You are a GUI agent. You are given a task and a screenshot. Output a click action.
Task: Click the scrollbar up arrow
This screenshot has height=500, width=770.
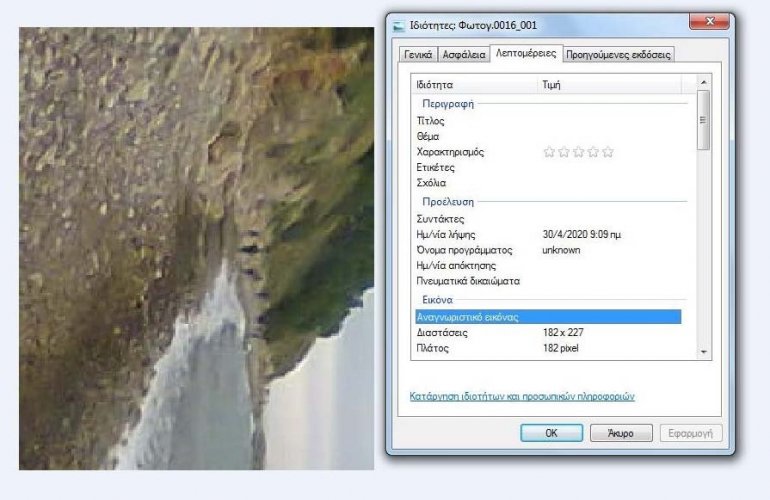tap(704, 82)
